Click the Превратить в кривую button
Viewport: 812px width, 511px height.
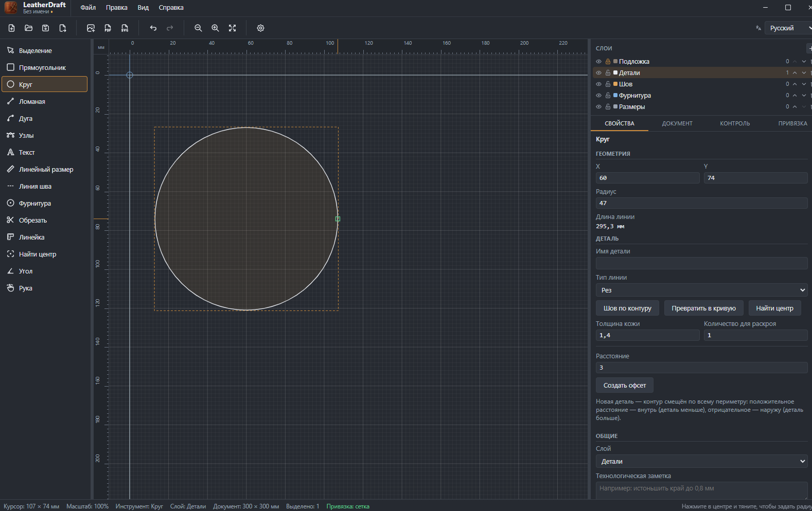703,308
